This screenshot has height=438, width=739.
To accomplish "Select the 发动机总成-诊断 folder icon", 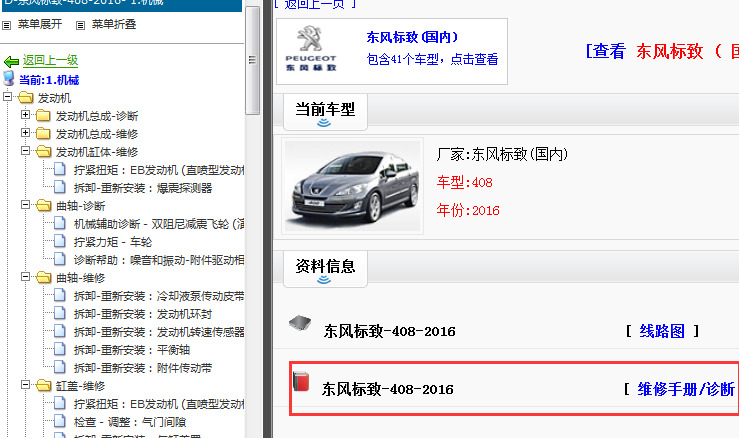I will 43,116.
